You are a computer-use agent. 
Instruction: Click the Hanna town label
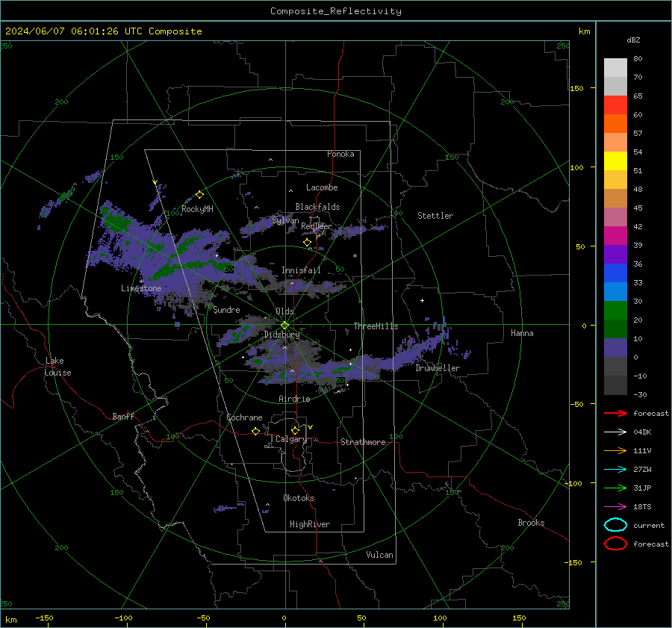pos(522,333)
